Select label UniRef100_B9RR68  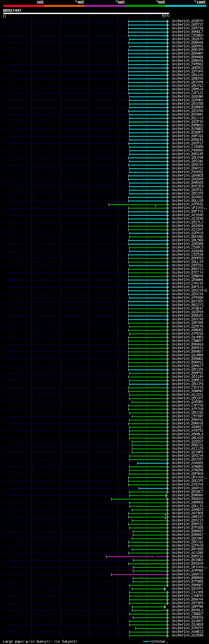pos(187,578)
